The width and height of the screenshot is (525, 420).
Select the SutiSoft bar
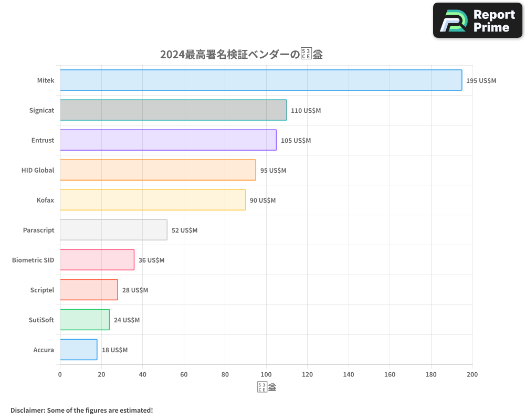84,320
